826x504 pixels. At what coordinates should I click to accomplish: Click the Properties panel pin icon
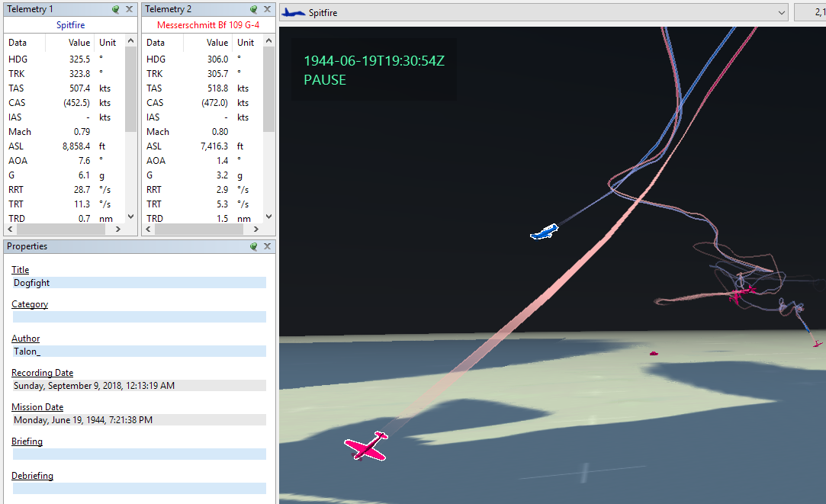point(253,246)
